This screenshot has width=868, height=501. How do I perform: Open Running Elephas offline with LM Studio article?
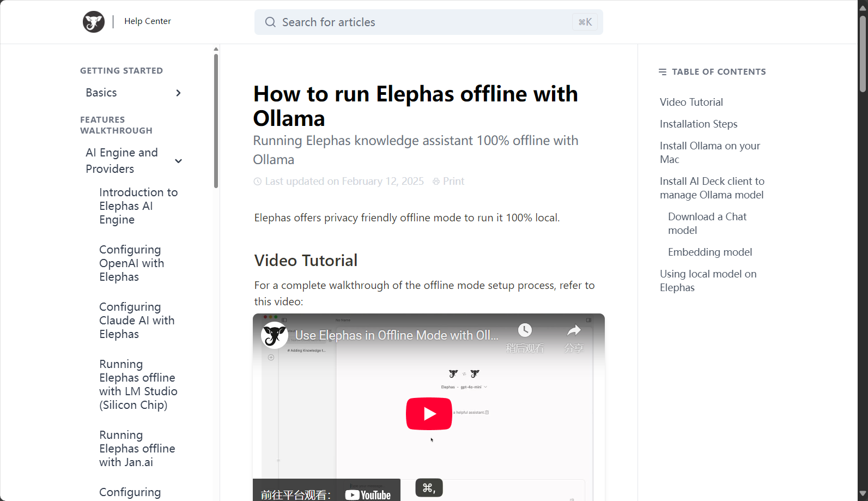pos(138,384)
